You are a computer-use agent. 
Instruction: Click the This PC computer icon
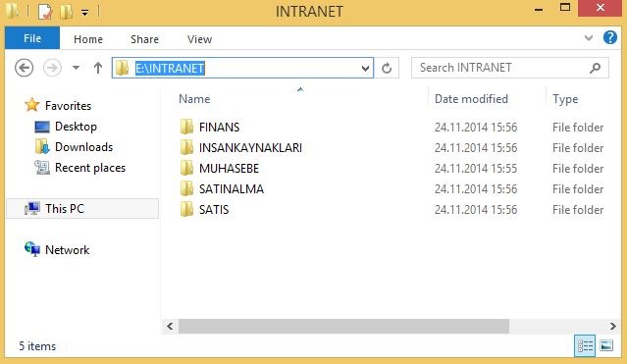click(x=32, y=208)
